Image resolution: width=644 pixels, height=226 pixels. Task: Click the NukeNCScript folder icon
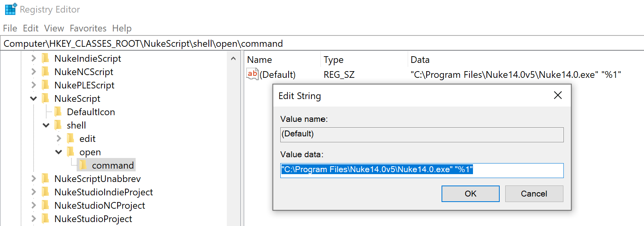[x=46, y=72]
